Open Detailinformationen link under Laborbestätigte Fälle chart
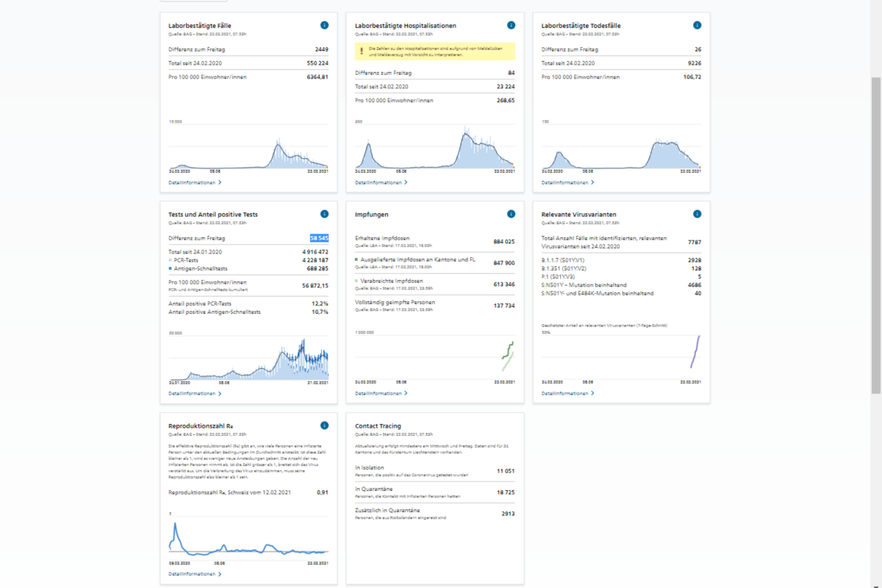The width and height of the screenshot is (882, 588). [x=195, y=182]
